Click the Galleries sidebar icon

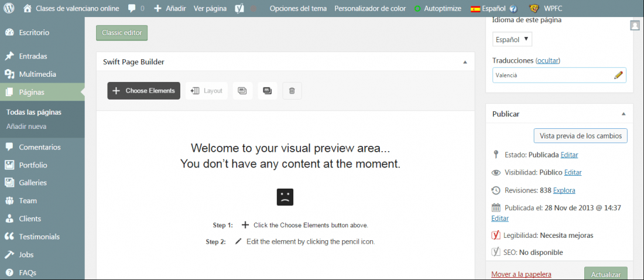click(x=9, y=183)
